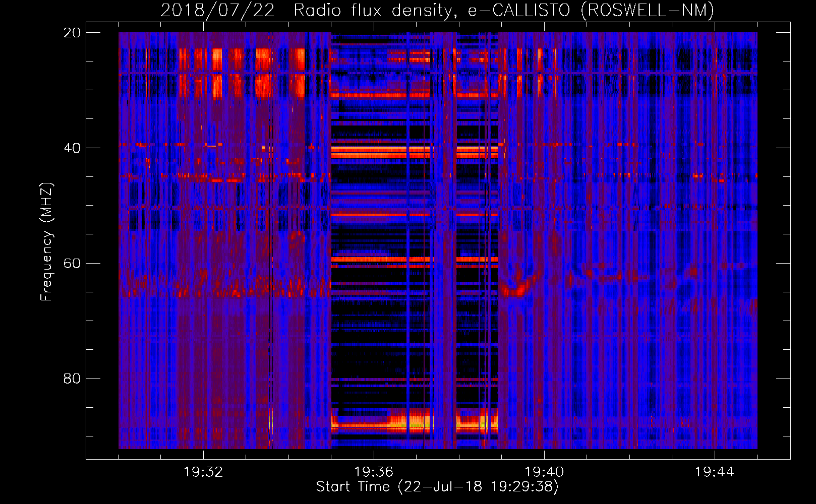816x504 pixels.
Task: Click the 19:40 time tick label
Action: click(x=544, y=472)
